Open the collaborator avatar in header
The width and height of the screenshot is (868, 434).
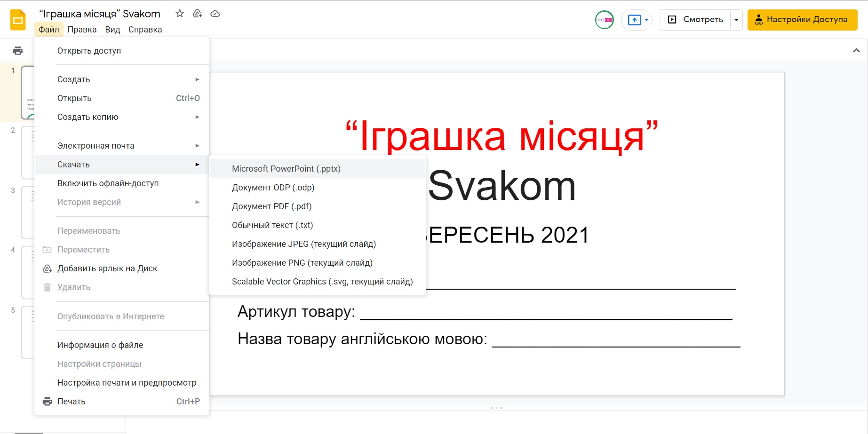point(604,20)
